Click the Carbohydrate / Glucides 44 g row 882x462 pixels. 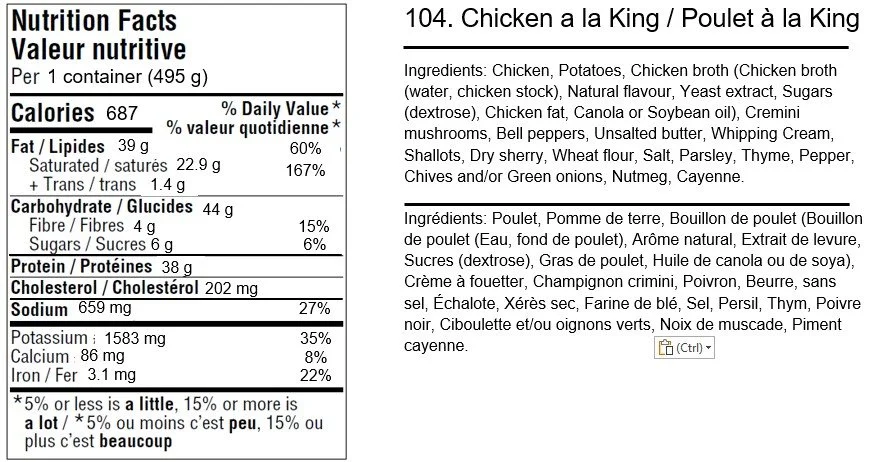tap(177, 207)
